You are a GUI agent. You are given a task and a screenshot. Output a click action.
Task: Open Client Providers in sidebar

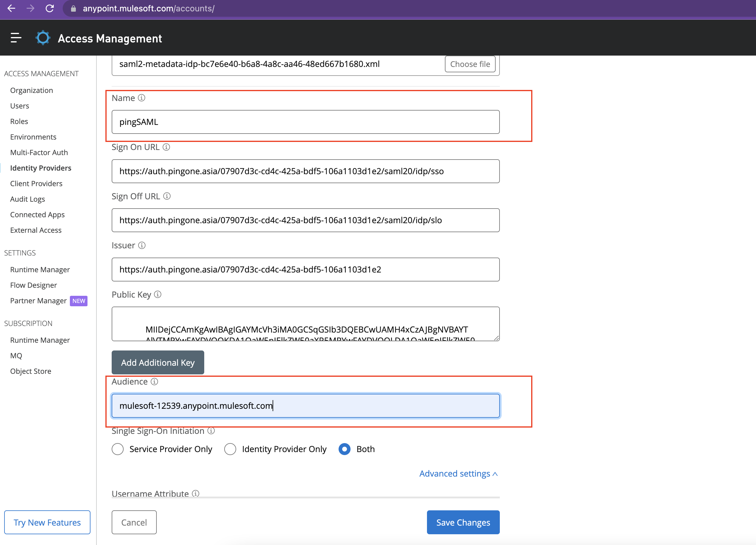pos(36,183)
